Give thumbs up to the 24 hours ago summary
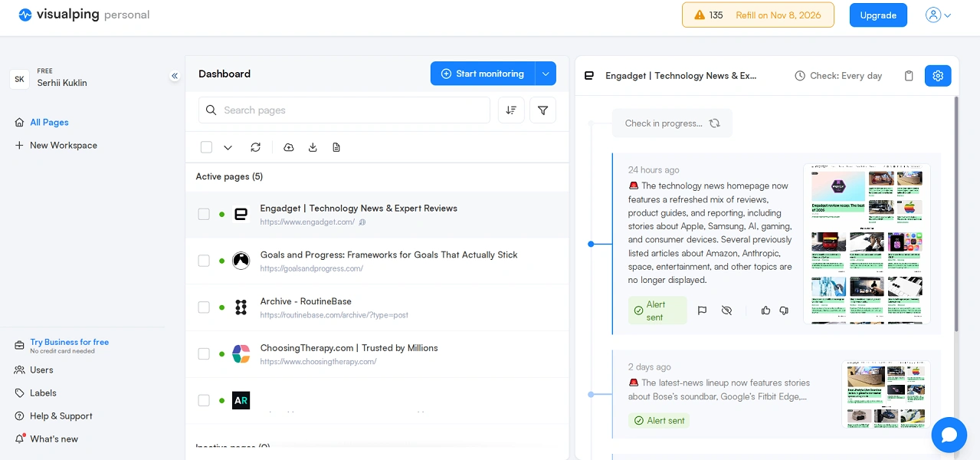980x460 pixels. (765, 310)
